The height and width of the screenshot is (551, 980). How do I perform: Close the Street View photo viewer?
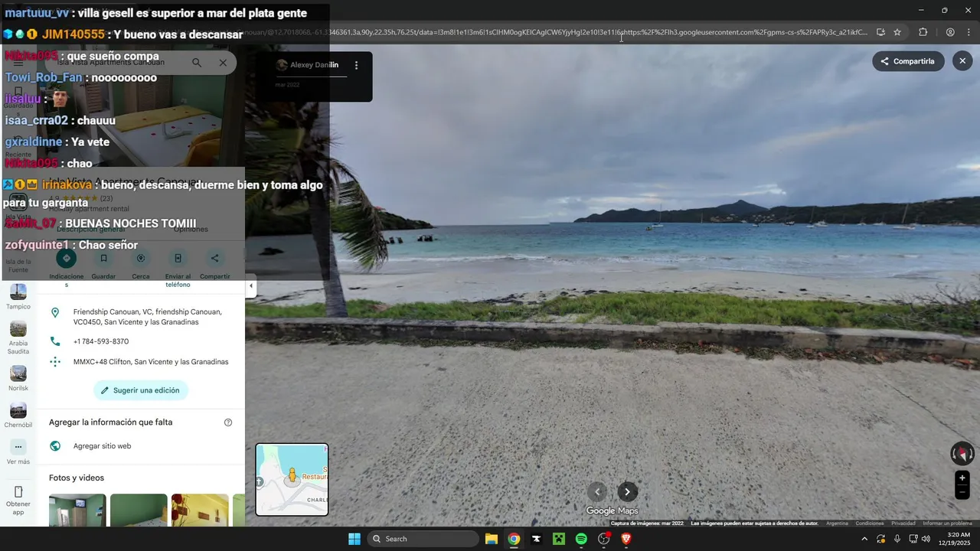pos(962,61)
